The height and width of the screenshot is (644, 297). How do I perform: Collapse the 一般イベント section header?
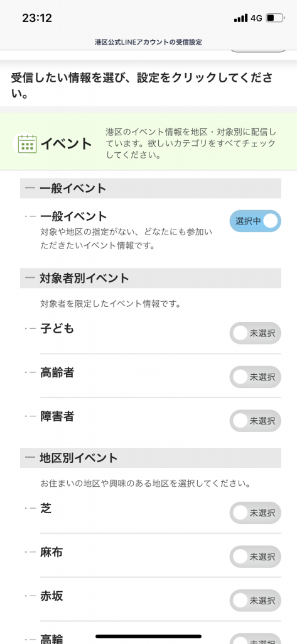click(151, 189)
